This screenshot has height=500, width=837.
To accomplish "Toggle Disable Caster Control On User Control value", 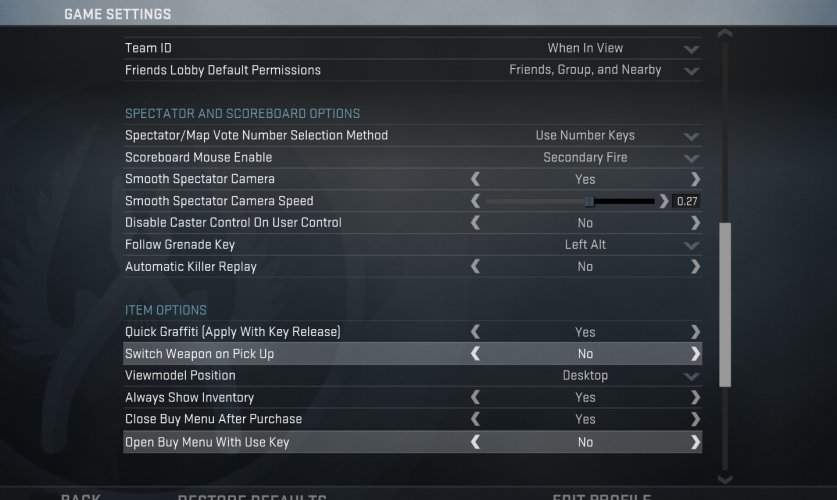I will point(585,223).
